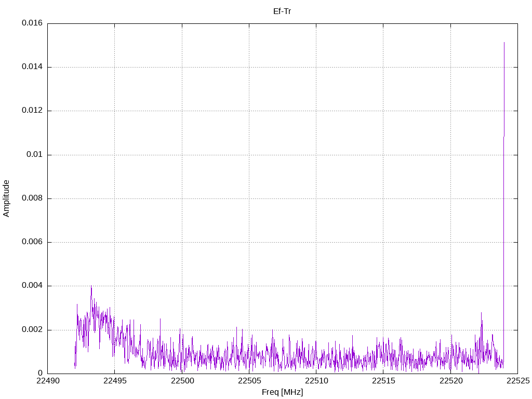Click the Freq [MHz] x-axis label

tap(282, 392)
